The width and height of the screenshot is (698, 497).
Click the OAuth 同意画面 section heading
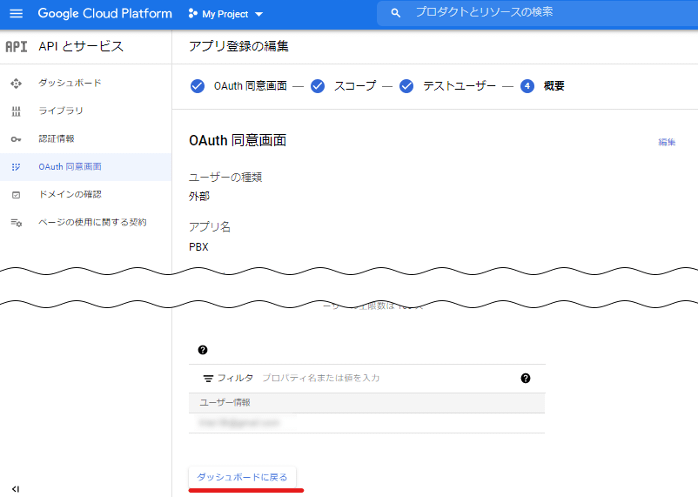[238, 140]
